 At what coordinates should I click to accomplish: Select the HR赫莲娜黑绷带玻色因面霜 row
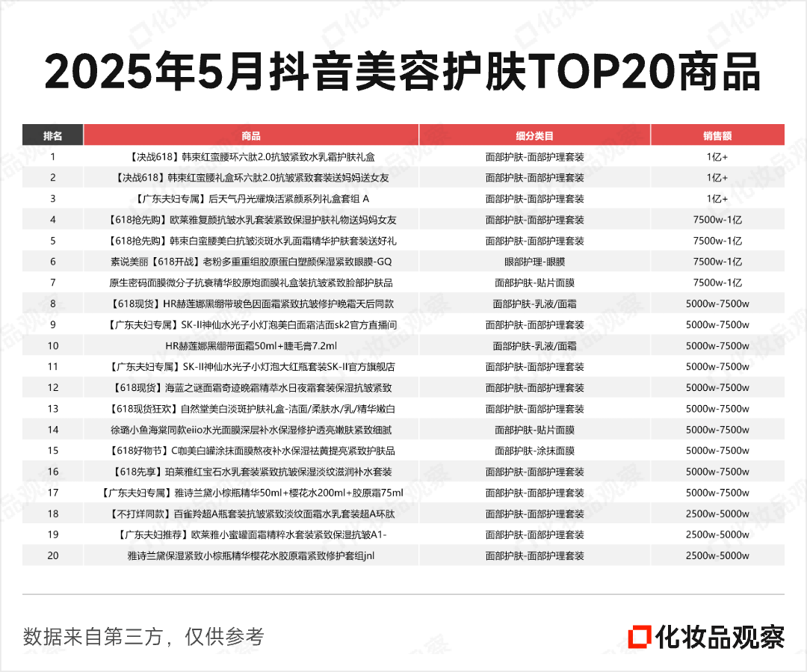click(403, 303)
